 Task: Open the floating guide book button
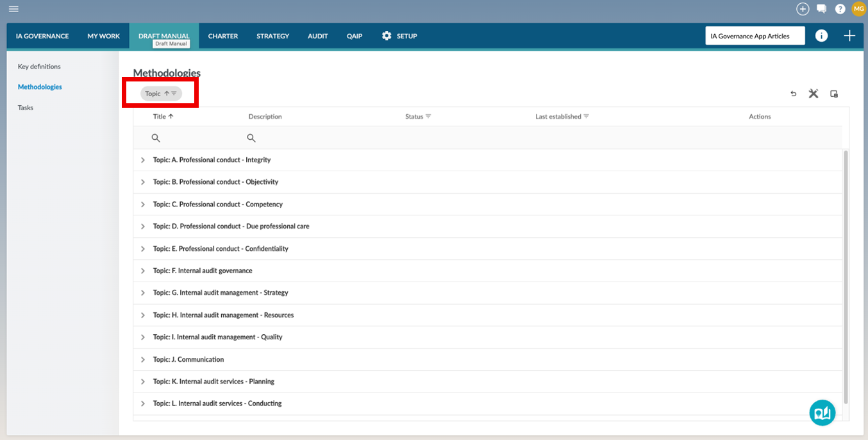coord(822,412)
